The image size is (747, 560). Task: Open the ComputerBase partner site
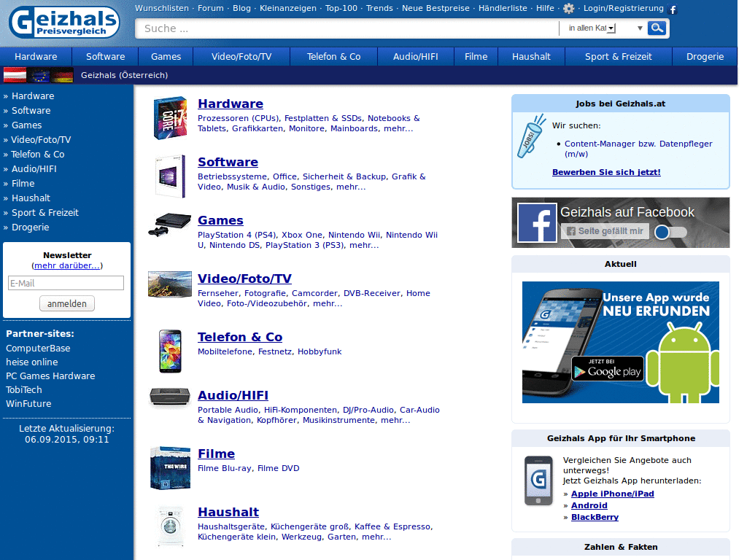coord(38,348)
